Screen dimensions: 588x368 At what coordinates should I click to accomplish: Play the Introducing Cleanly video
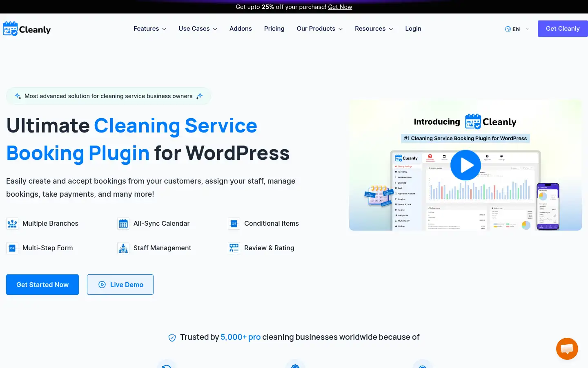click(465, 165)
